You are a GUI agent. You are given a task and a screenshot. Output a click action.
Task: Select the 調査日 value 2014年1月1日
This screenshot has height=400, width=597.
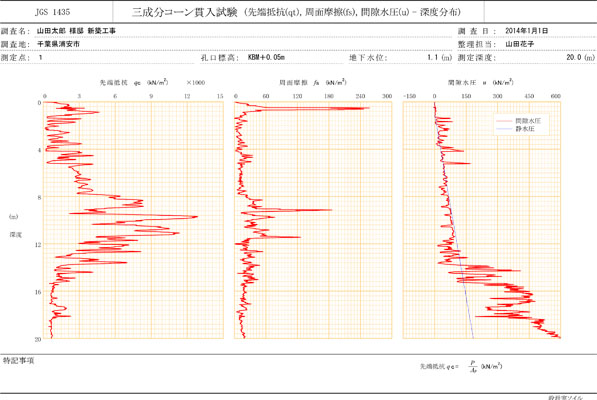(x=527, y=31)
